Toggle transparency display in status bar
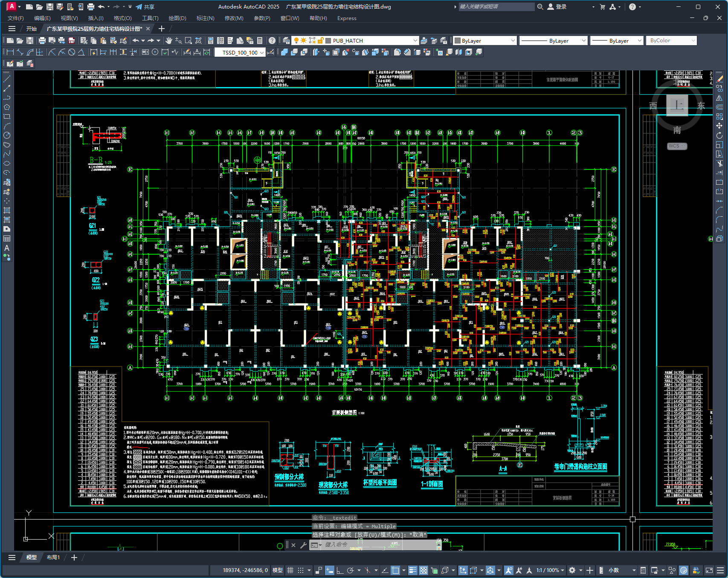Viewport: 728px width, 578px height. pos(423,570)
